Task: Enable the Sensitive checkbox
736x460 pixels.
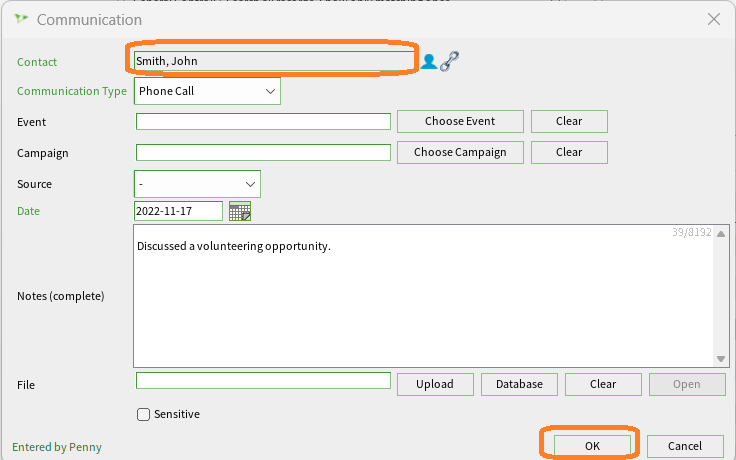Action: coord(143,414)
